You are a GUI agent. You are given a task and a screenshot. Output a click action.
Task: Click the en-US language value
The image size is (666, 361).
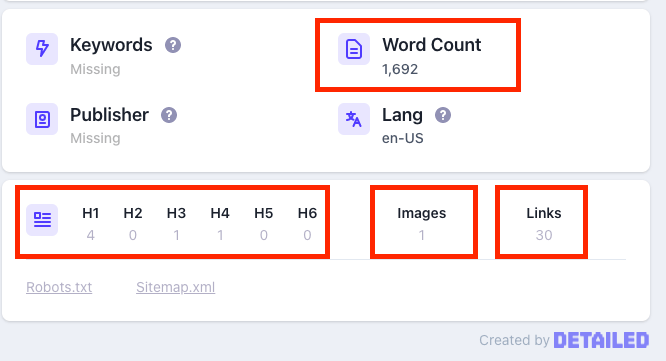[403, 138]
